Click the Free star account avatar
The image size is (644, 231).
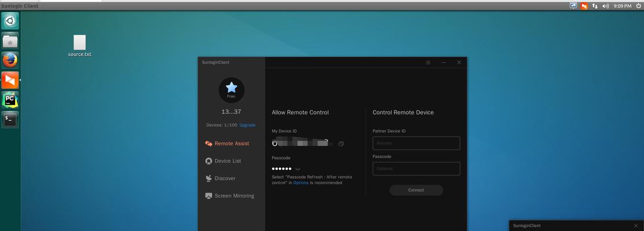(231, 90)
